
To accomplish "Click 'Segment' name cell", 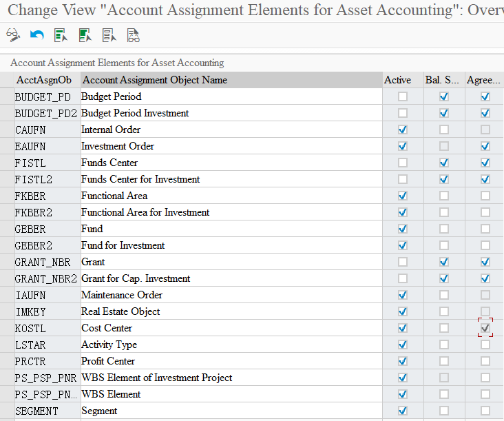I will point(231,411).
